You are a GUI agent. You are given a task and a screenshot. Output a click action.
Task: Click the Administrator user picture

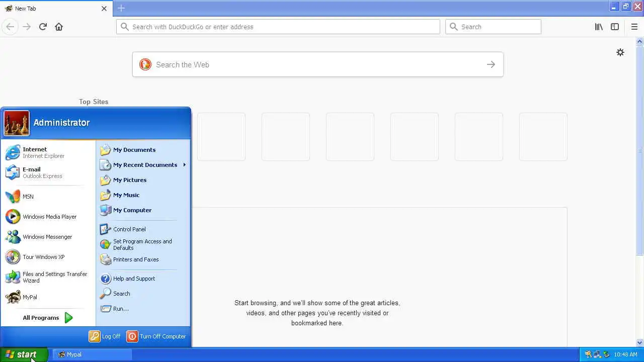17,123
